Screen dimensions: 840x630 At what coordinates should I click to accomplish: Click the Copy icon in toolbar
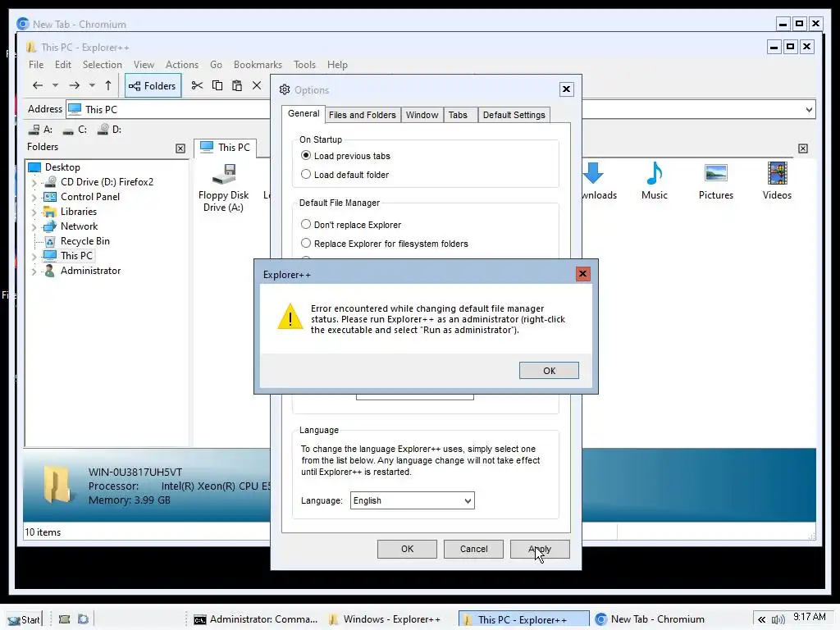click(217, 85)
